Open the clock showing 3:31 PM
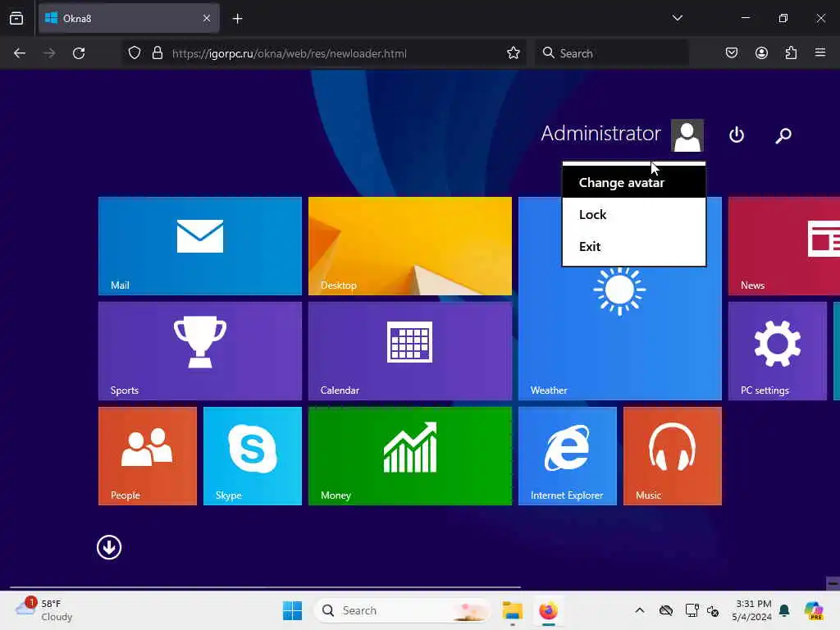 pos(752,610)
